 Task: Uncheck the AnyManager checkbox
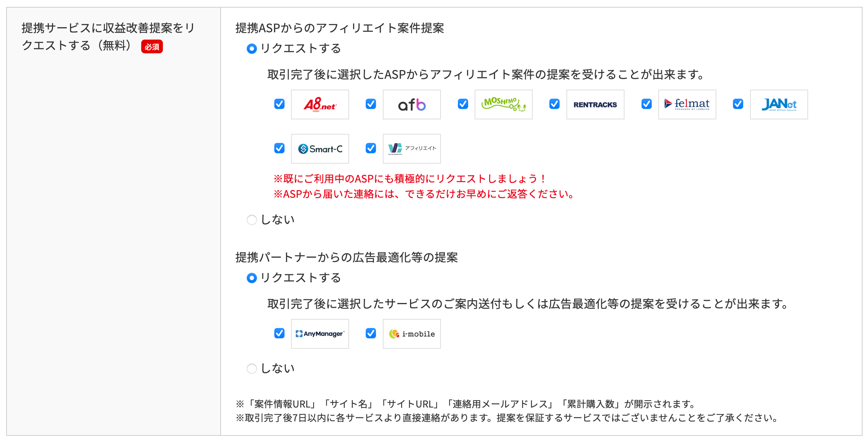pos(279,334)
